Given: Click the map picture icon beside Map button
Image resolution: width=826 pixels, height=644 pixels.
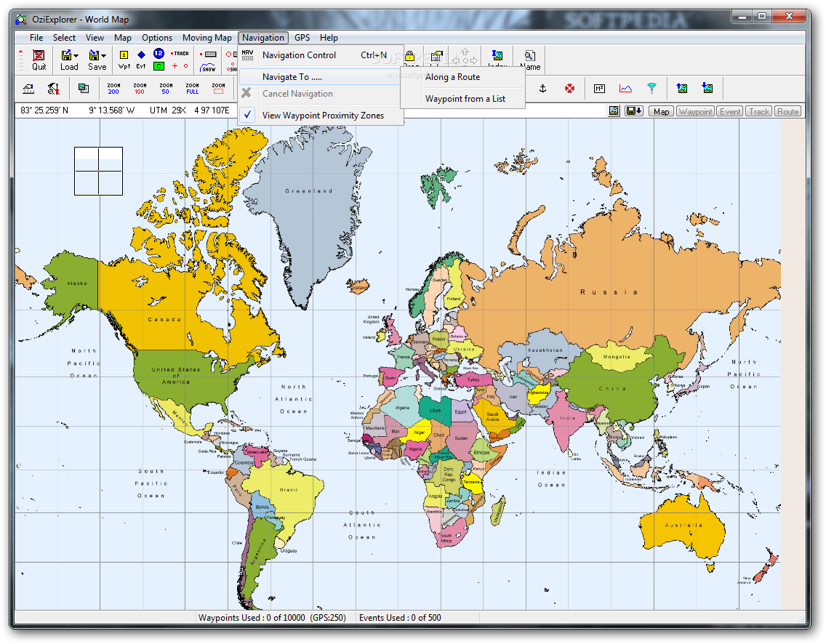Looking at the screenshot, I should (x=614, y=111).
